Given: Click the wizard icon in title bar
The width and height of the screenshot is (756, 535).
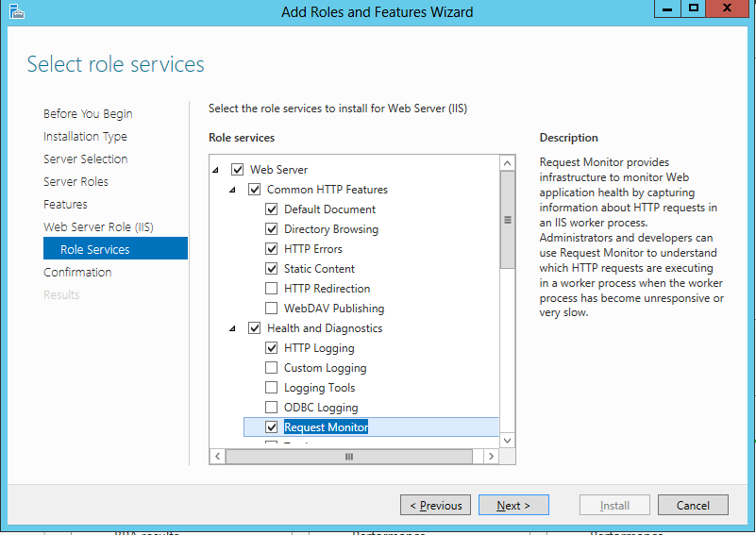Looking at the screenshot, I should coord(16,11).
